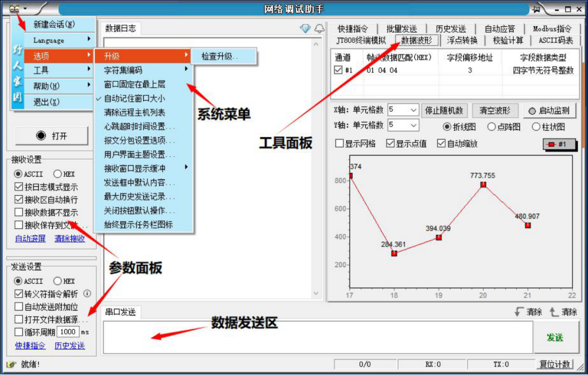Select ASCII in the send settings
The height and width of the screenshot is (375, 588).
tap(18, 281)
